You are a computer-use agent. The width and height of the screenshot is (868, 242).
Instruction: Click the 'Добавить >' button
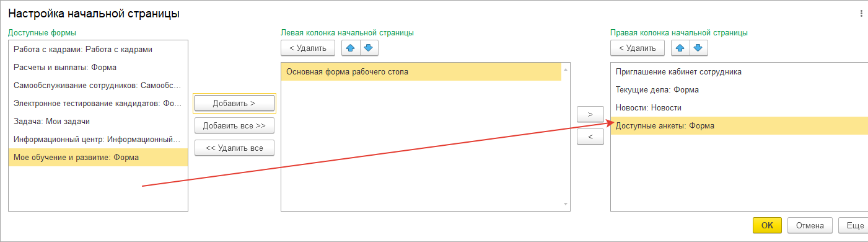[234, 104]
